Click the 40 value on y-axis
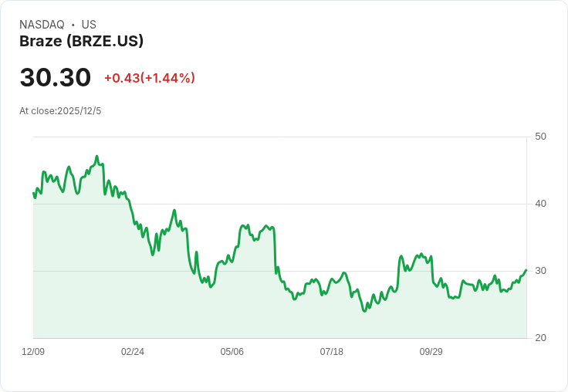This screenshot has width=568, height=392. point(540,204)
